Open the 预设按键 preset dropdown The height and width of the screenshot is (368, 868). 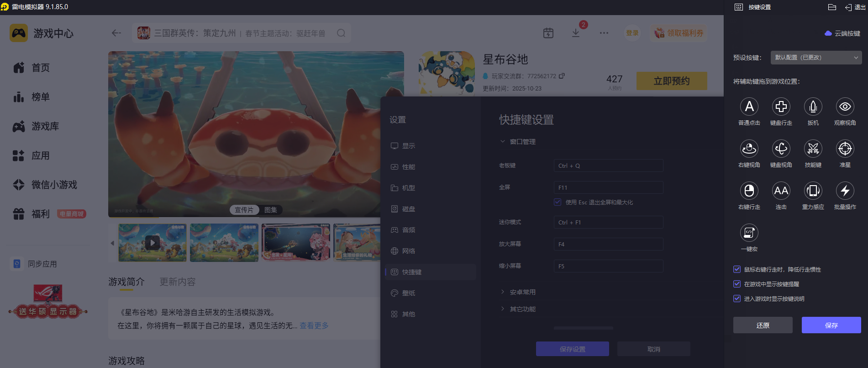coord(816,58)
